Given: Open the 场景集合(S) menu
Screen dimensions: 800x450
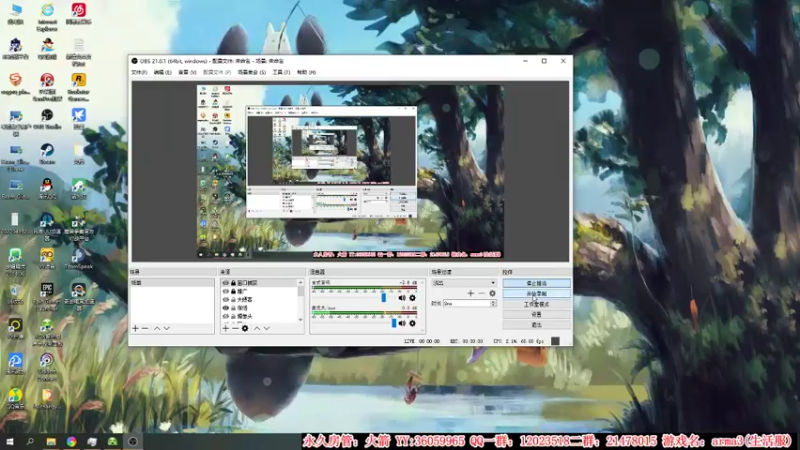Looking at the screenshot, I should click(252, 72).
